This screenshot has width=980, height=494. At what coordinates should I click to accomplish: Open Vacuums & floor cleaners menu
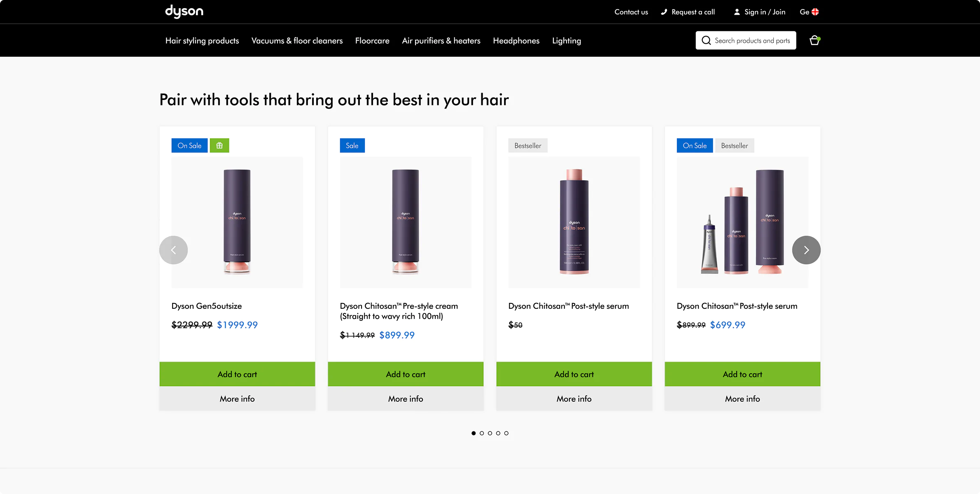[297, 40]
